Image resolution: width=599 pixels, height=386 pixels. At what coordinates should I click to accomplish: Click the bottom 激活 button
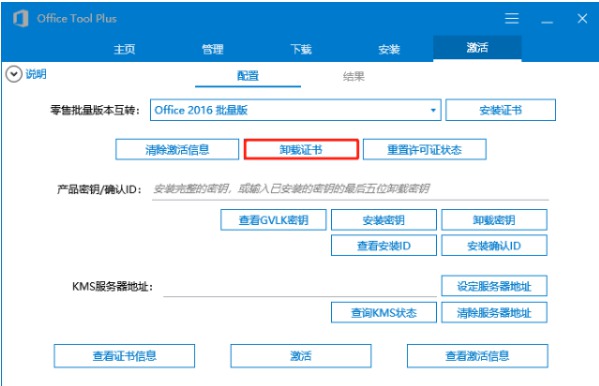click(x=301, y=356)
